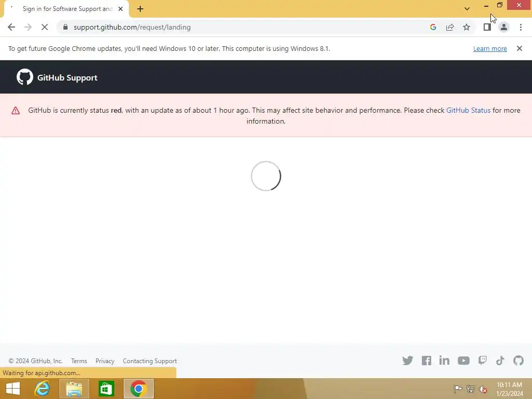
Task: Open the Google icon in address bar
Action: pos(433,27)
